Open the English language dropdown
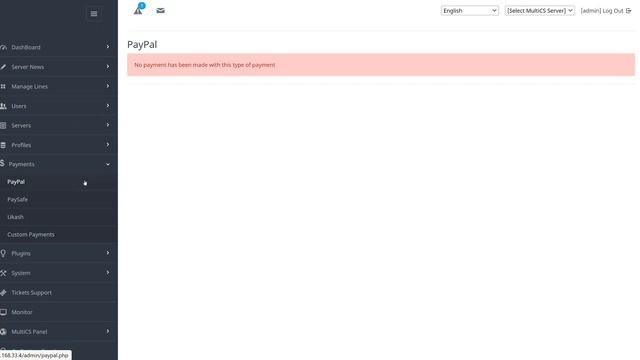The image size is (640, 360). click(x=469, y=11)
